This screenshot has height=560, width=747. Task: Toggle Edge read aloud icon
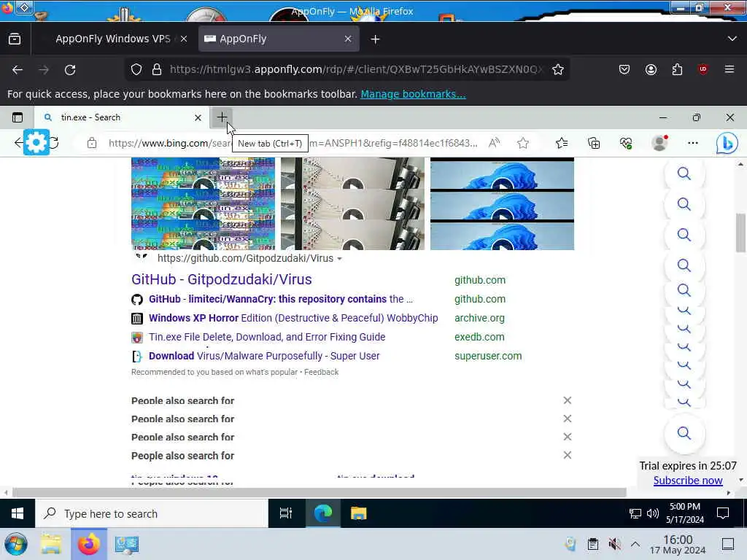coord(494,143)
